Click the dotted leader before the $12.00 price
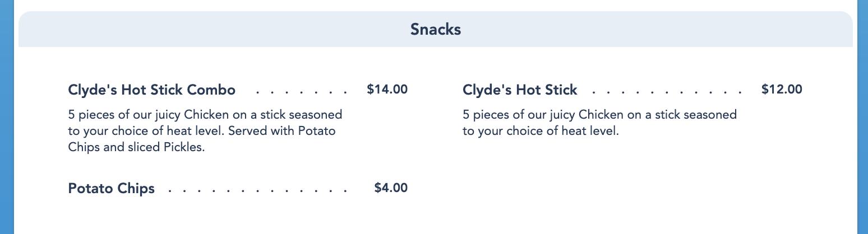Viewport: 868px width, 234px height. click(x=667, y=90)
